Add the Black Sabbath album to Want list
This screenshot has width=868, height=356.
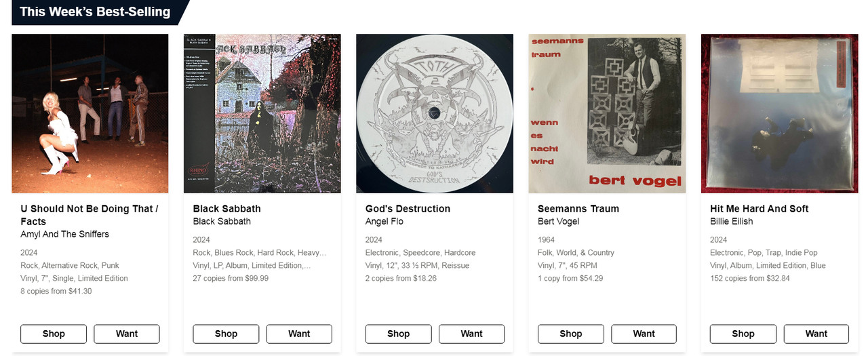coord(299,334)
